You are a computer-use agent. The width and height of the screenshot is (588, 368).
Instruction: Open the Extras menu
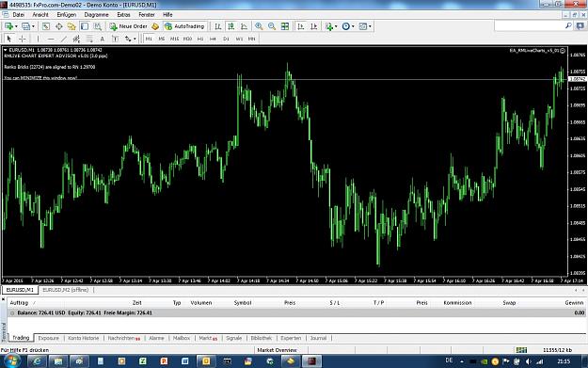pyautogui.click(x=123, y=15)
